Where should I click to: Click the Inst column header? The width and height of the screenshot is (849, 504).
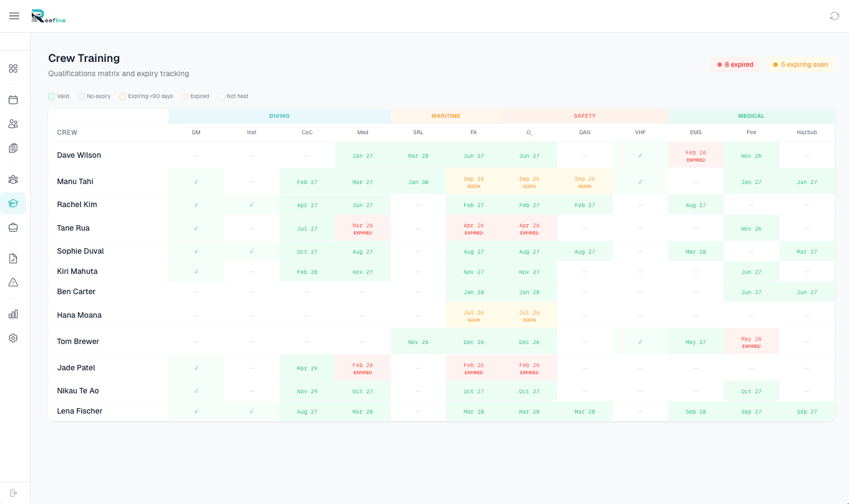click(x=252, y=133)
